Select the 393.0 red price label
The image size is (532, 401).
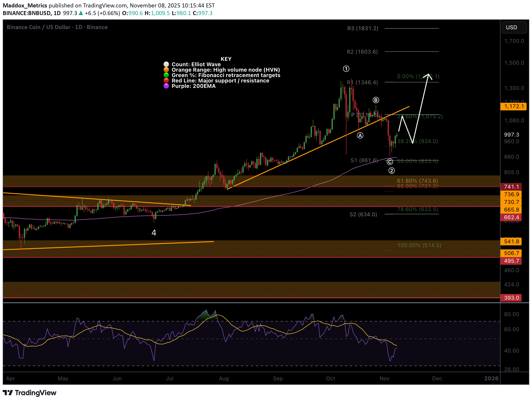(x=511, y=298)
